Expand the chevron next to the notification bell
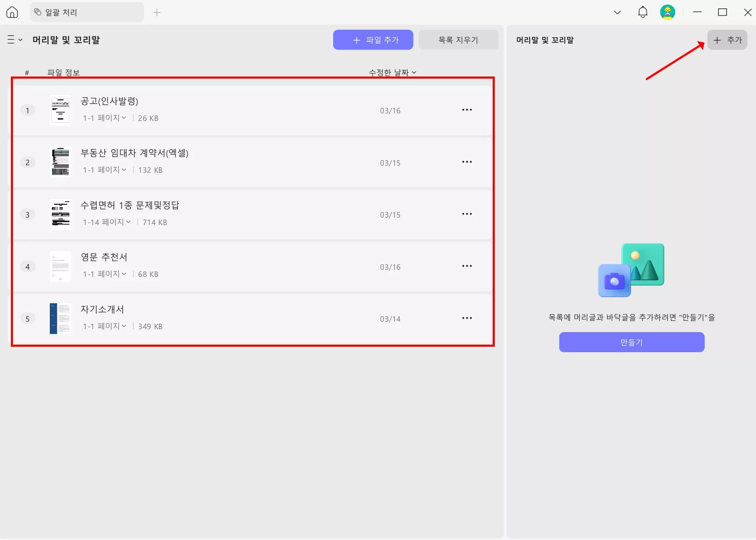The width and height of the screenshot is (756, 540). [x=617, y=12]
